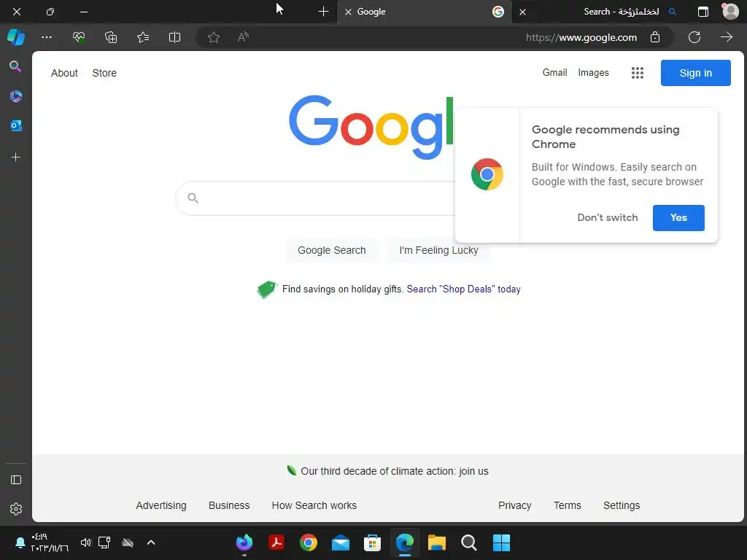Open the Business footer link
The width and height of the screenshot is (747, 560).
tap(229, 505)
